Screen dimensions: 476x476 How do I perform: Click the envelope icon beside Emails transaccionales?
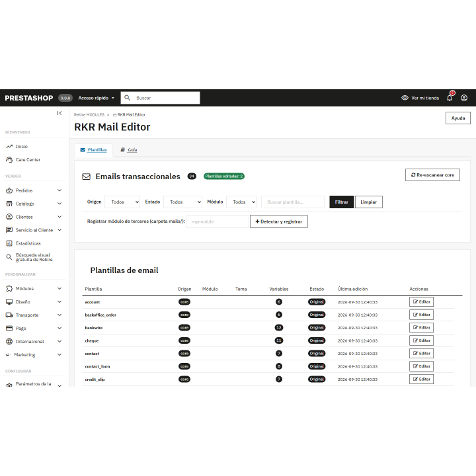tap(86, 177)
